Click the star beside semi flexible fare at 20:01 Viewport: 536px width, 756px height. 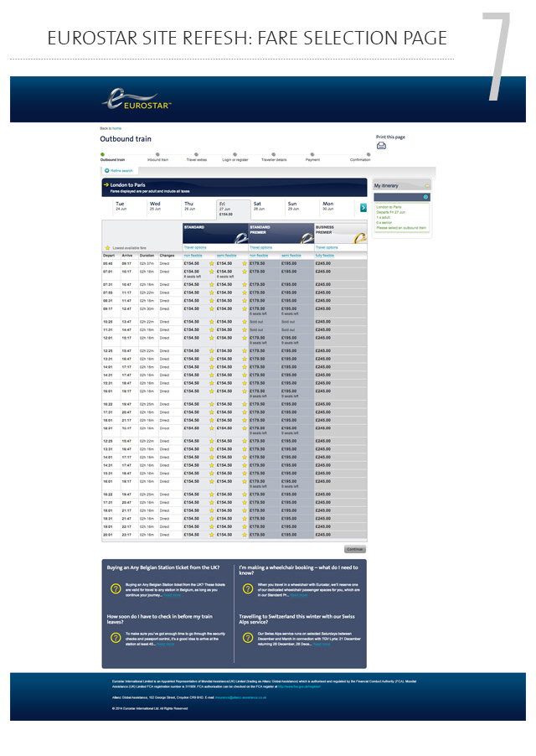click(245, 535)
